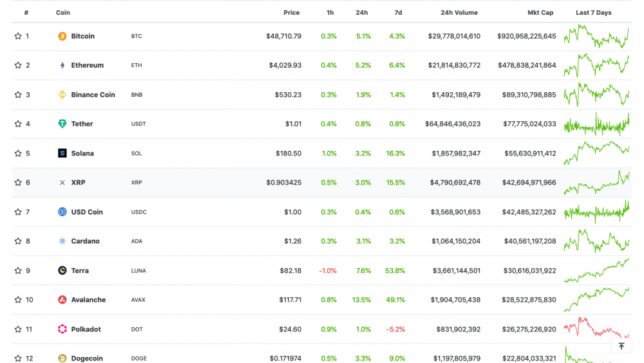
Task: Sort coins by 24h Volume header
Action: [459, 12]
